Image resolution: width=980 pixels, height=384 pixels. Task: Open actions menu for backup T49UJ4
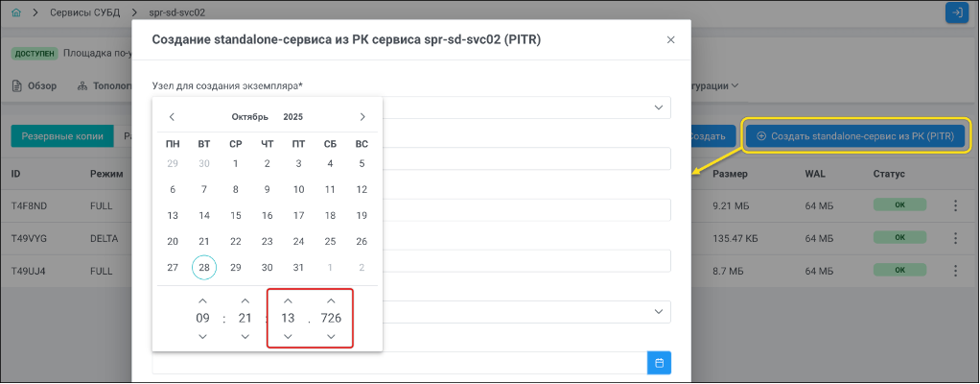(x=954, y=271)
